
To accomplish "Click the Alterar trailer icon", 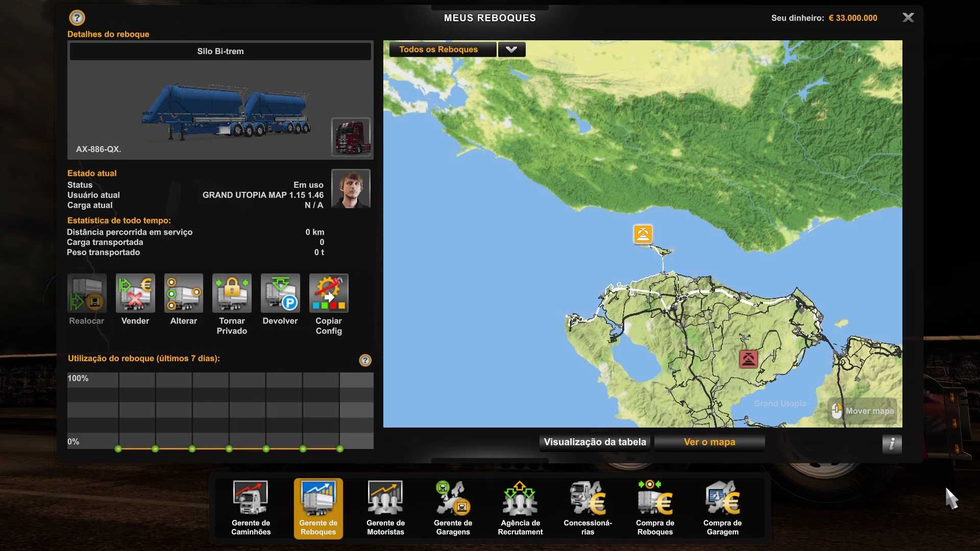I will tap(183, 293).
